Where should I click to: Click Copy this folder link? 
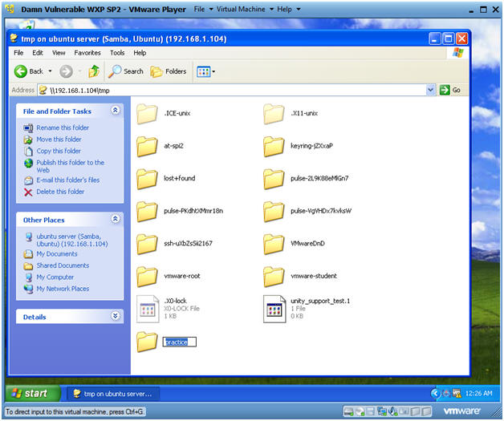tap(59, 151)
